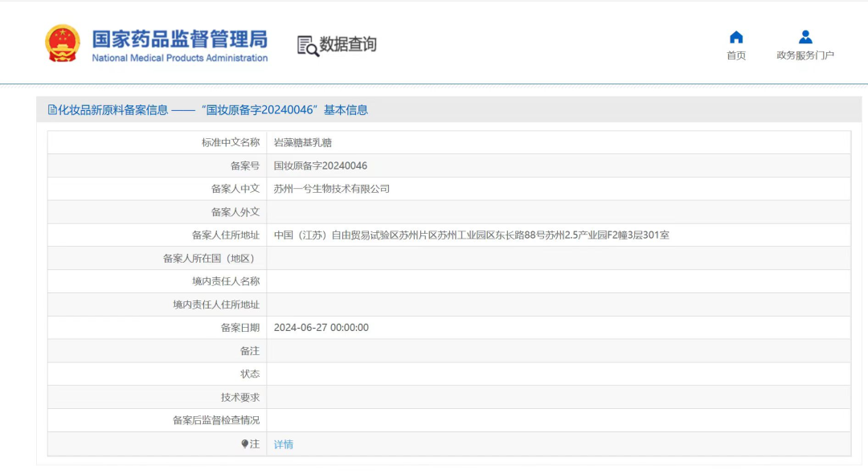Click the 基本信息 section header bar
This screenshot has width=868, height=474.
coord(449,109)
